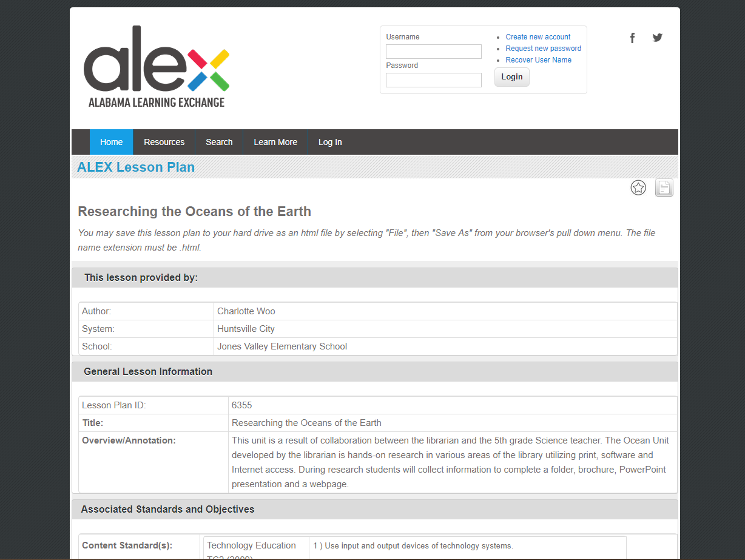
Task: Open the Create new account link
Action: [538, 36]
